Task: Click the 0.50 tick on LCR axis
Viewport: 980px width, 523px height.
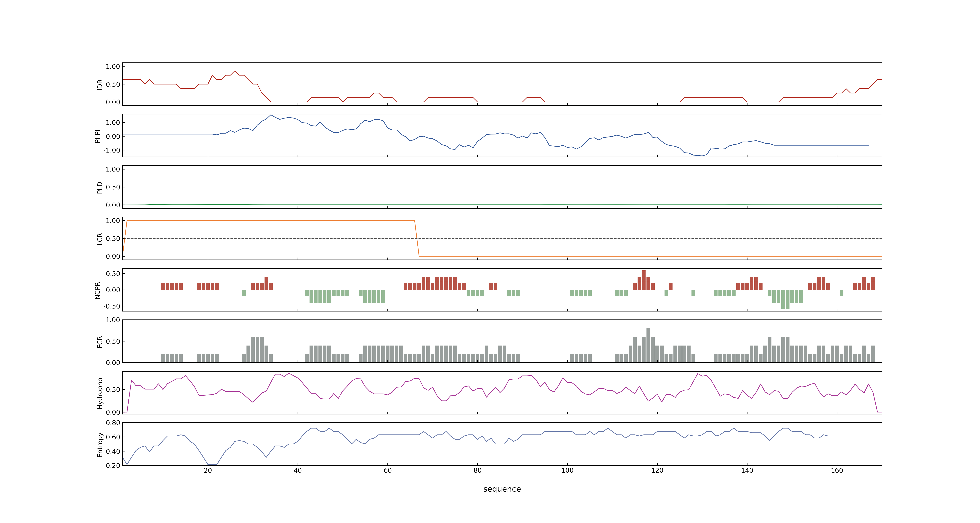Action: pos(113,239)
